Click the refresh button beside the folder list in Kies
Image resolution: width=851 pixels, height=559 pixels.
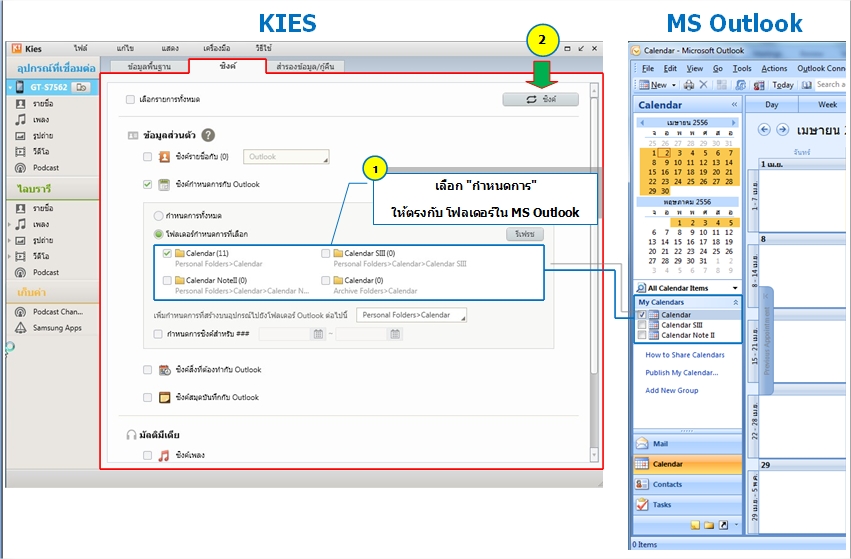[525, 234]
